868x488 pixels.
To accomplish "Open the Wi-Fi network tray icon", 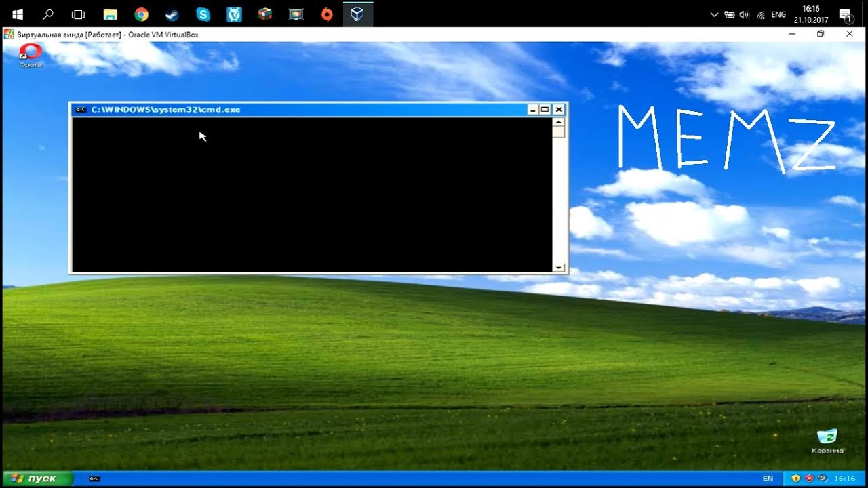I will point(761,14).
